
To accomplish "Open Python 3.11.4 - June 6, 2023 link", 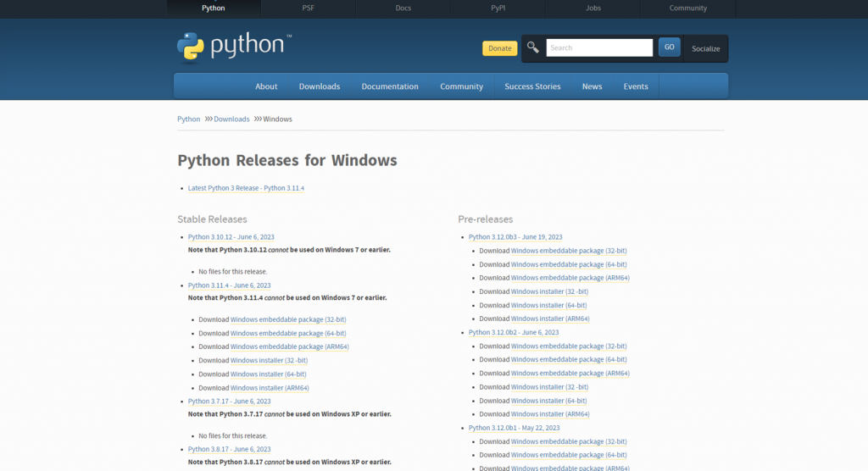I will coord(229,285).
